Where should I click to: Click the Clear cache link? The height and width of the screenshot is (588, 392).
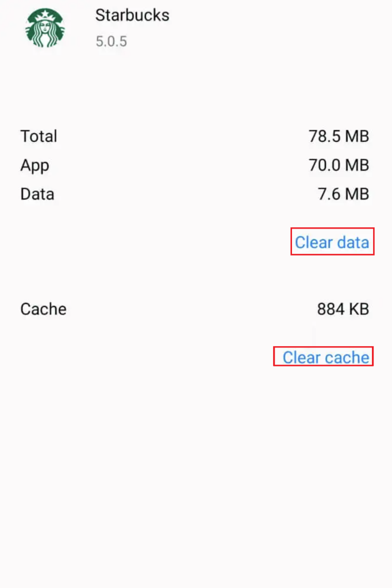[324, 357]
